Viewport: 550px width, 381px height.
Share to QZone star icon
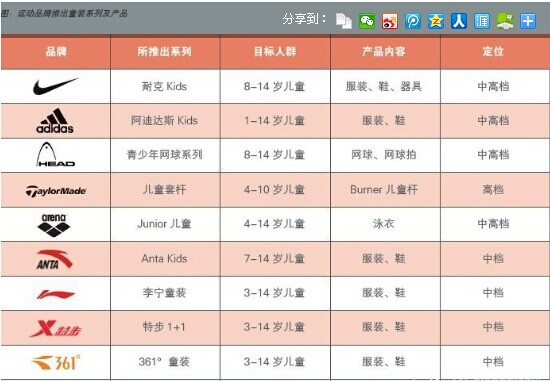[x=436, y=21]
